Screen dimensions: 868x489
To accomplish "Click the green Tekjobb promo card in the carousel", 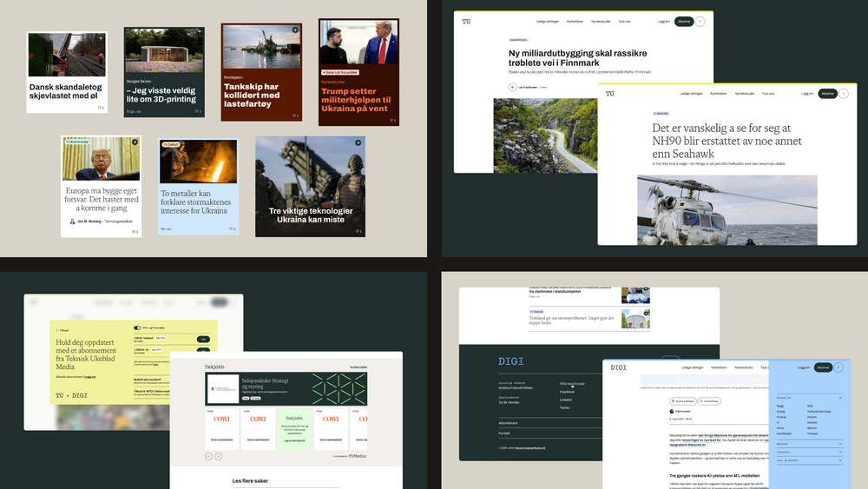I will pyautogui.click(x=294, y=429).
